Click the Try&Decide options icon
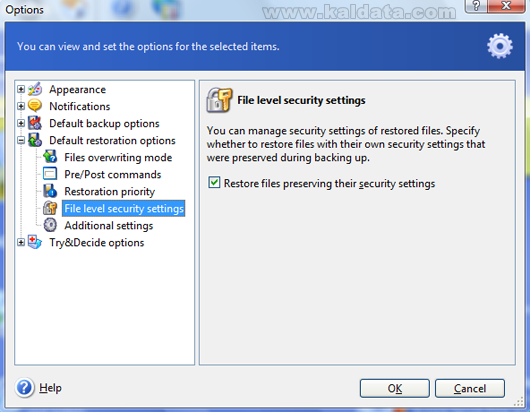This screenshot has height=412, width=530. click(35, 242)
